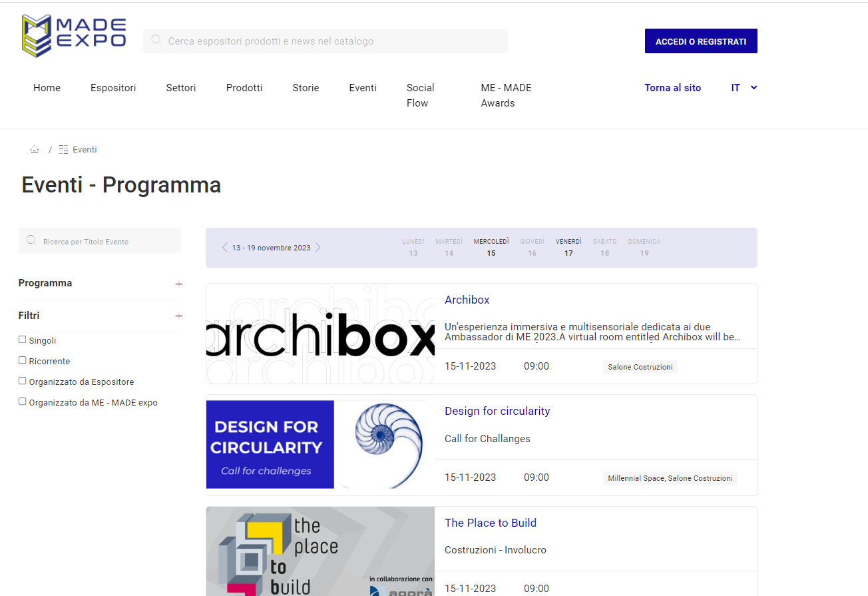Click the Archibox description text

click(x=592, y=332)
